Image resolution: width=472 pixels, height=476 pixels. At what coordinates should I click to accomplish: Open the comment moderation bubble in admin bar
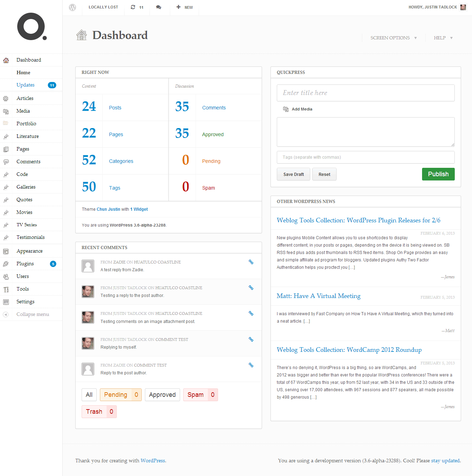point(159,7)
